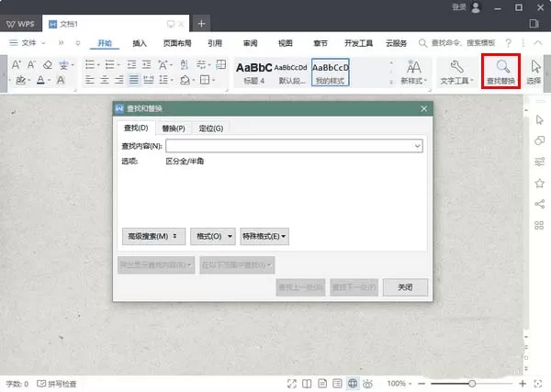The width and height of the screenshot is (551, 392).
Task: Open apps grid icon in right sidebar
Action: [x=539, y=225]
